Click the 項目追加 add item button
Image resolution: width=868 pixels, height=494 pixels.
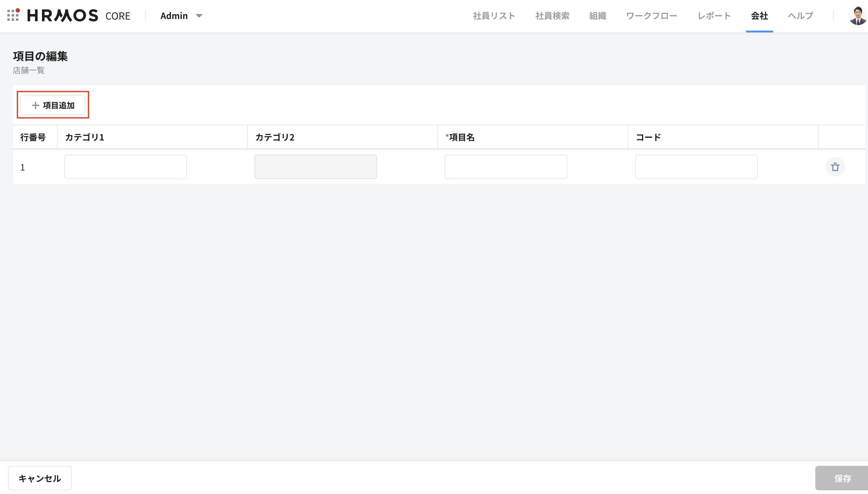coord(53,105)
